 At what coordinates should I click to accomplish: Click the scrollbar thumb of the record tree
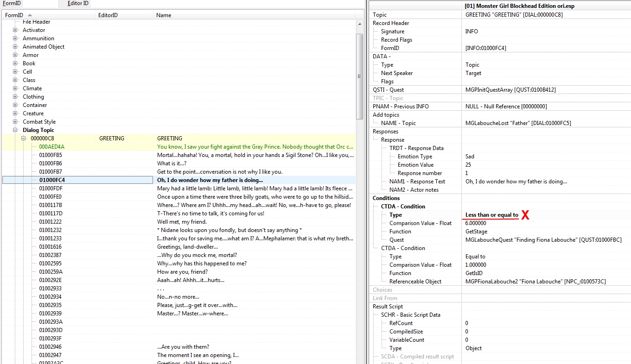pyautogui.click(x=359, y=76)
